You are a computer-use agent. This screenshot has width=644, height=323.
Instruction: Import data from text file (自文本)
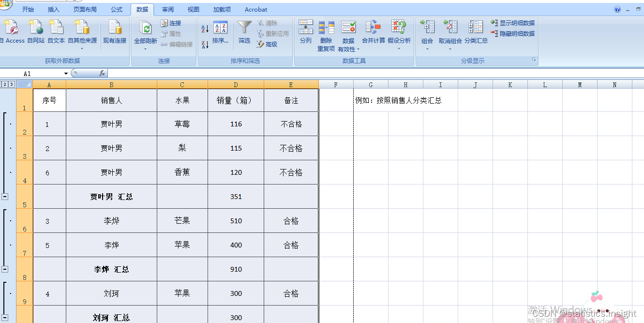coord(56,32)
